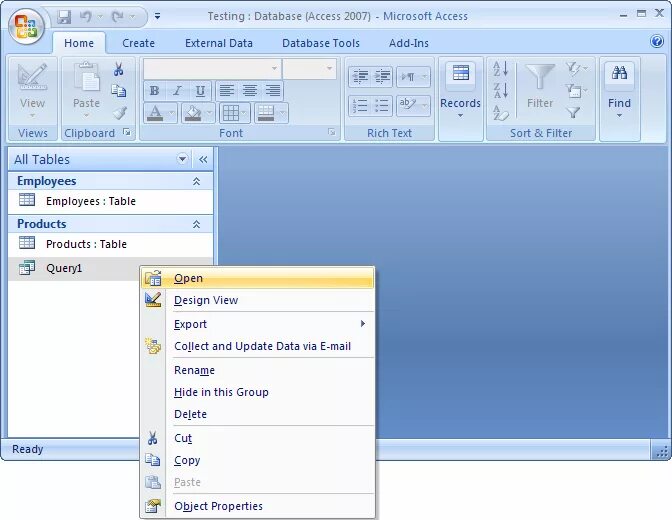Screen dimensions: 672x520
Task: Choose Object Properties from context menu
Action: click(x=258, y=506)
